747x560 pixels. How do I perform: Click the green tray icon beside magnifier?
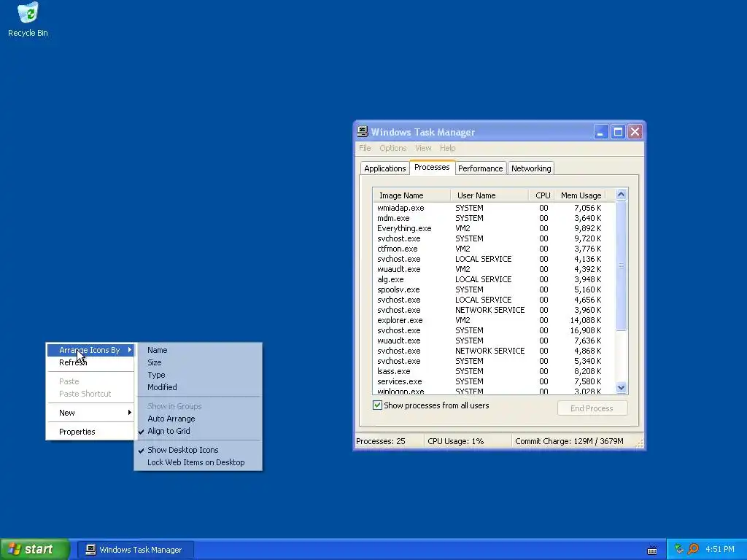click(x=679, y=549)
